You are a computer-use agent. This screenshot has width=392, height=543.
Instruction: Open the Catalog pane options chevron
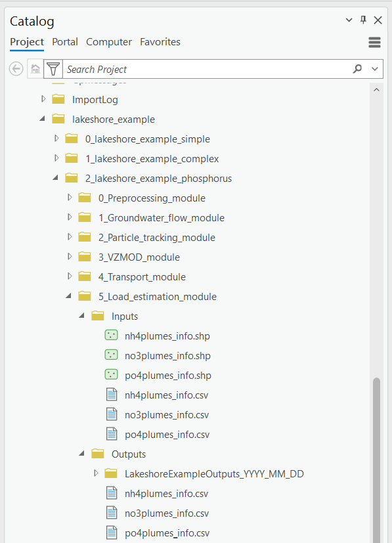pos(349,20)
